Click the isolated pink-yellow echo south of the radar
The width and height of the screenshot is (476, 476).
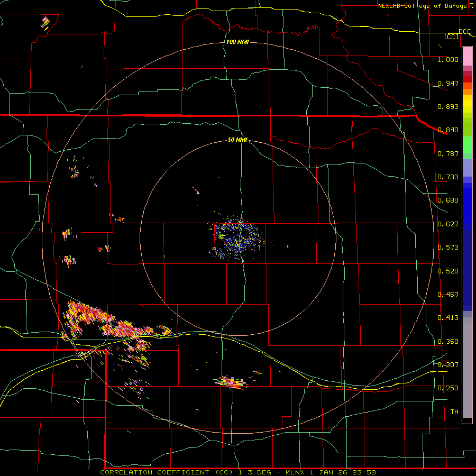(x=231, y=382)
